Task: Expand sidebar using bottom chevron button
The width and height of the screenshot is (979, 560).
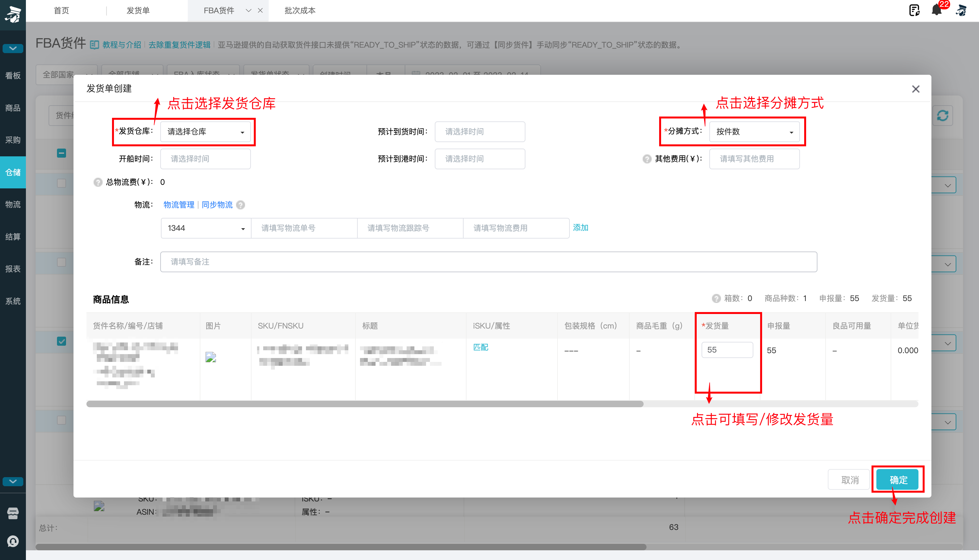Action: [13, 482]
